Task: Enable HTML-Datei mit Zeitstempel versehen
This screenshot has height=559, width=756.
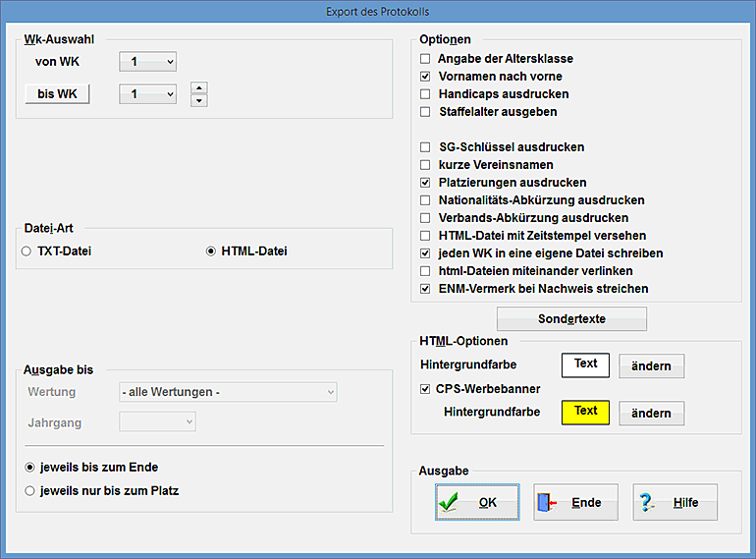Action: click(425, 236)
